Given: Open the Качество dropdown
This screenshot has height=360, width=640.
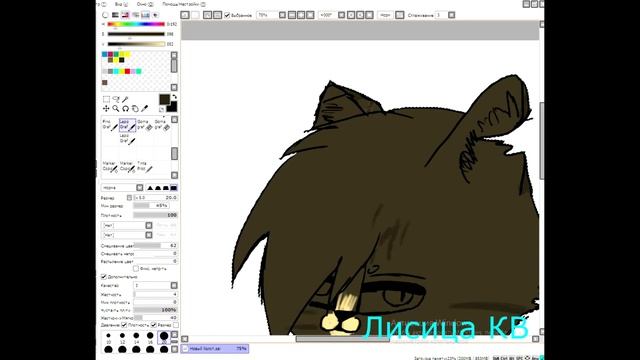Looking at the screenshot, I should 174,285.
